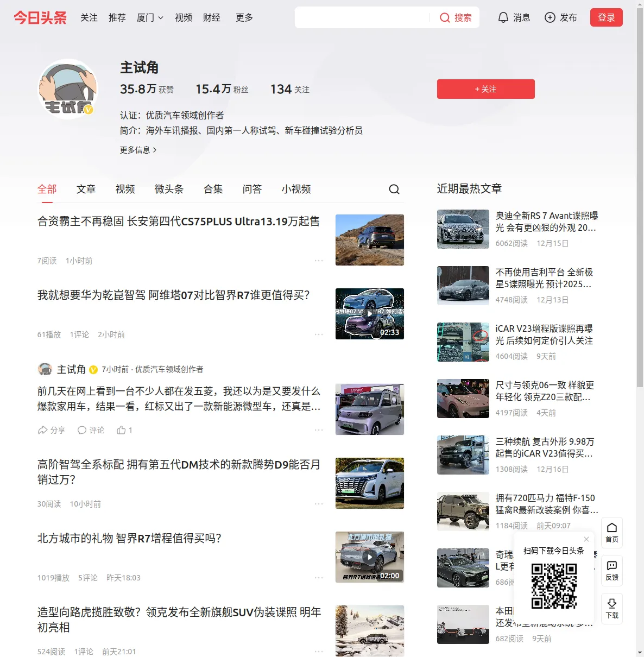Expand the 厦门 city dropdown
The height and width of the screenshot is (657, 644).
tap(150, 17)
